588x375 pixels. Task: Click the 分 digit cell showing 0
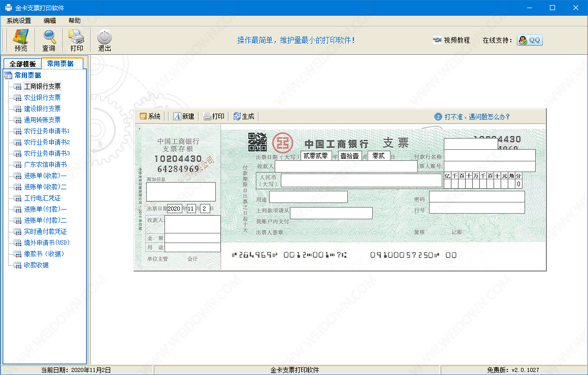click(x=518, y=184)
